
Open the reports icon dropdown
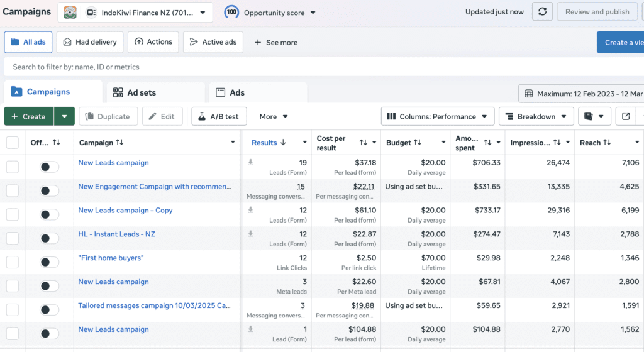[x=594, y=116]
